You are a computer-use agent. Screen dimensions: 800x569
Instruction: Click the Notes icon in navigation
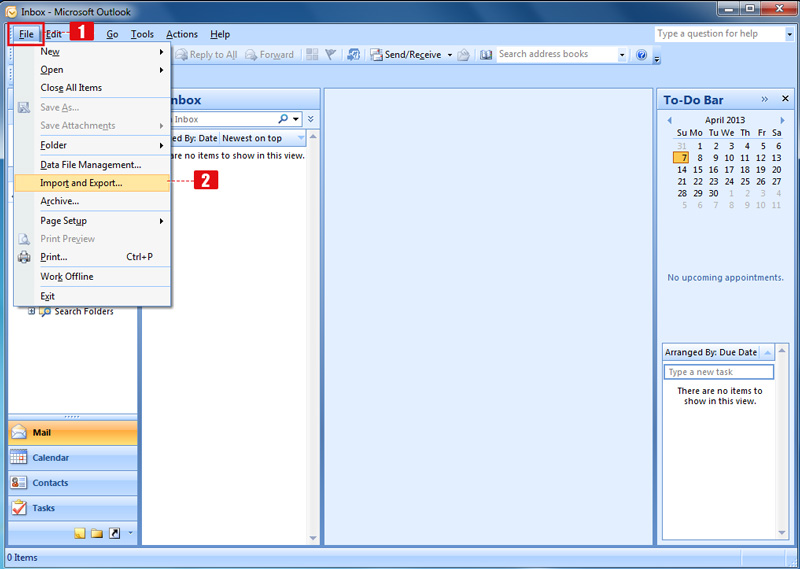coord(80,533)
